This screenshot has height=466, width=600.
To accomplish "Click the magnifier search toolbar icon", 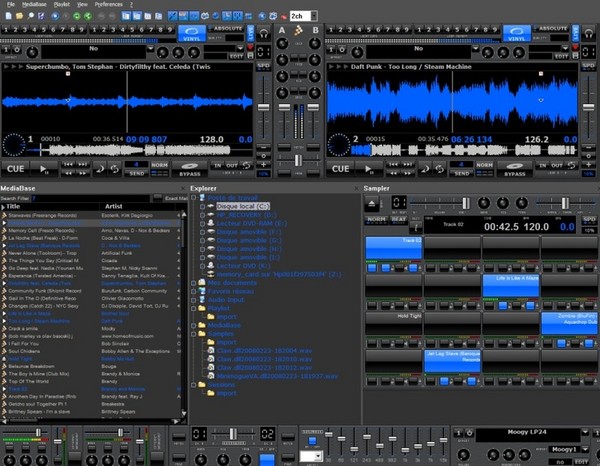I will [31, 16].
